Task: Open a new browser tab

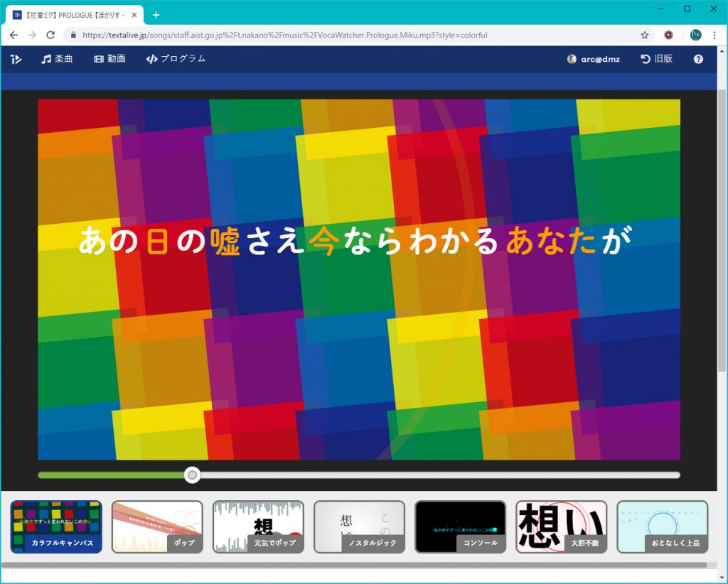Action: pos(156,15)
